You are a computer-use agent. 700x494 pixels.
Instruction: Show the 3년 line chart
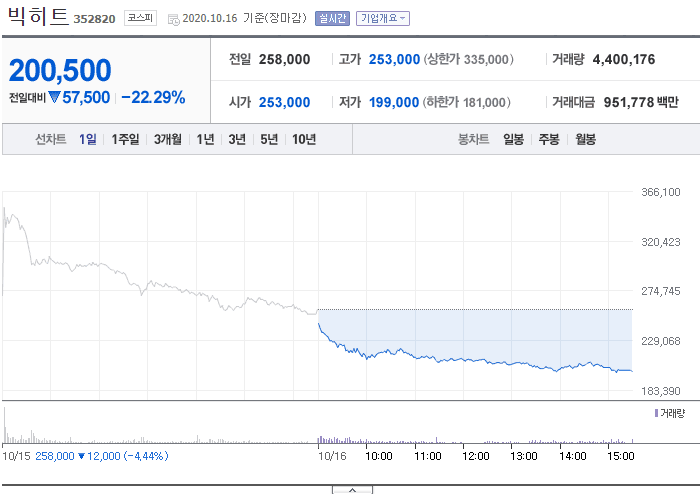pos(237,140)
